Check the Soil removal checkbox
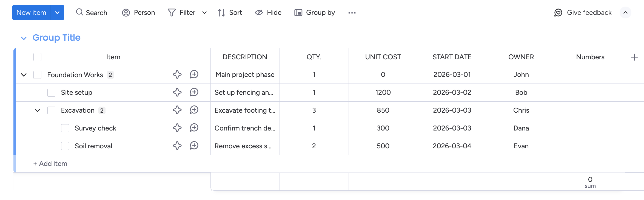 tap(65, 146)
